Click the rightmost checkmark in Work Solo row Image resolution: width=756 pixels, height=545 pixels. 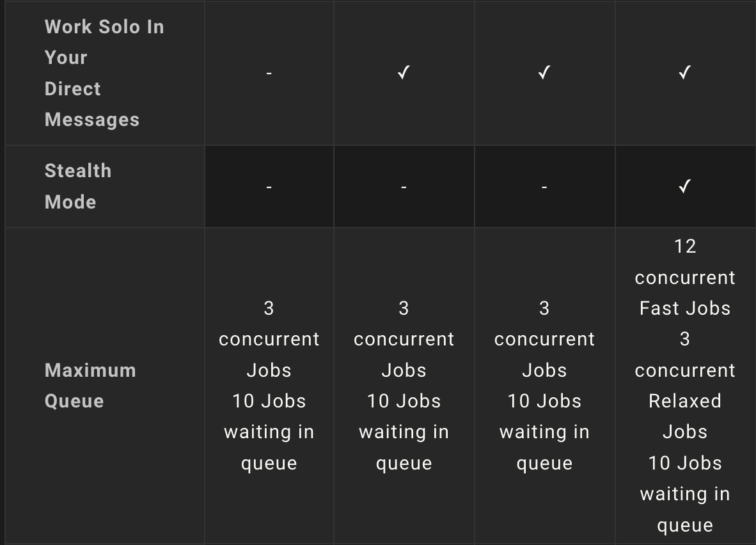(685, 74)
